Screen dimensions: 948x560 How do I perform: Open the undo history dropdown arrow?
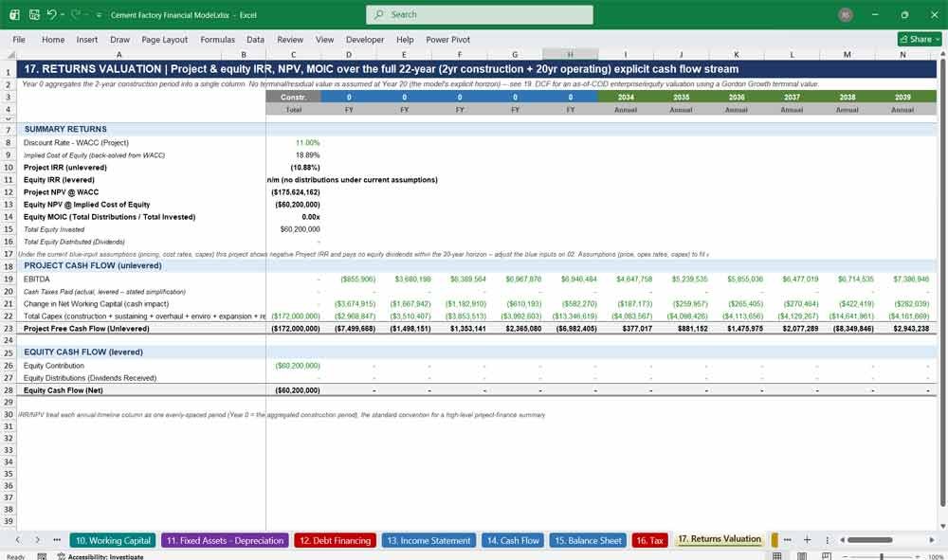coord(62,14)
